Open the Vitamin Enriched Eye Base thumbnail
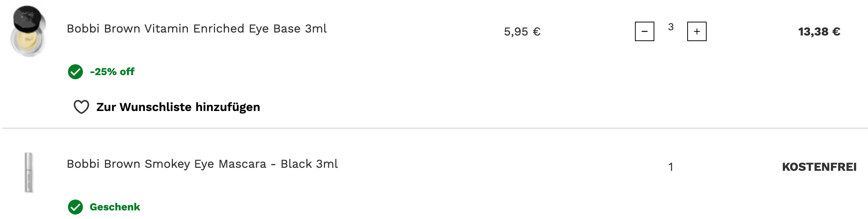This screenshot has height=219, width=868. [29, 31]
